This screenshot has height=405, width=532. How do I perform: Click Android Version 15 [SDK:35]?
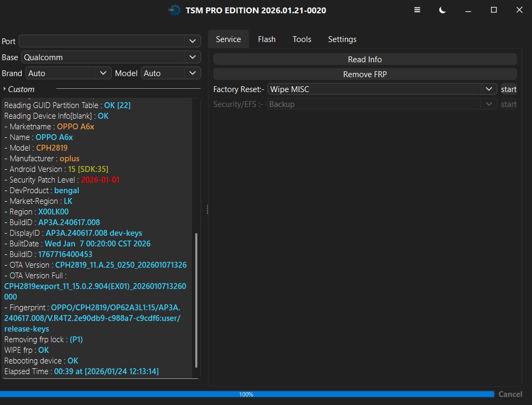pos(88,169)
